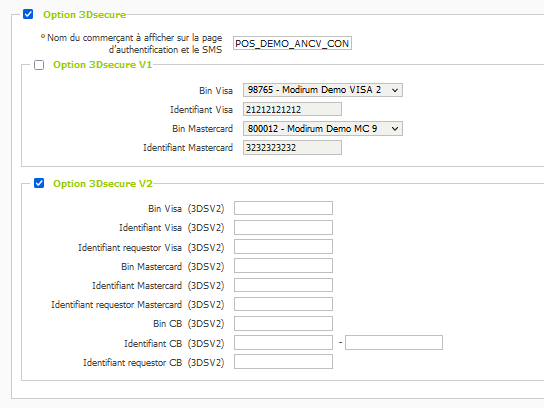Click the Bin CB (3DSV2) field
The height and width of the screenshot is (408, 544).
(x=283, y=323)
